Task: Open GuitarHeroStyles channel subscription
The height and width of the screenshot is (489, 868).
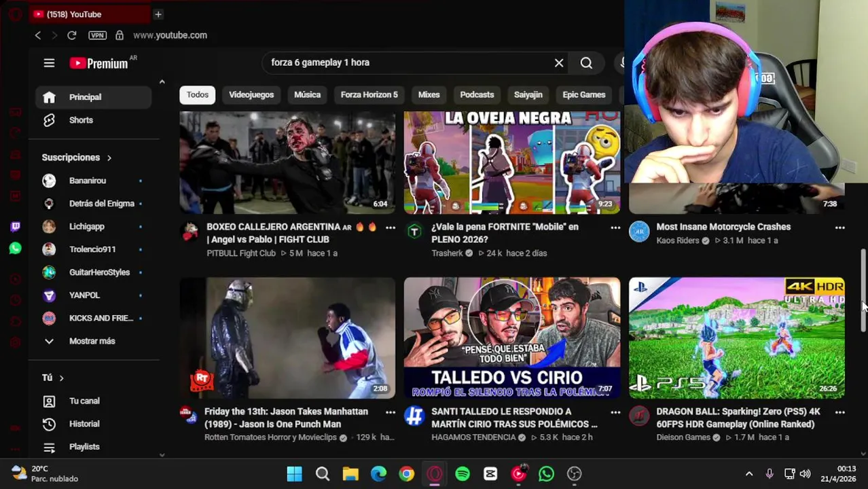Action: (94, 272)
